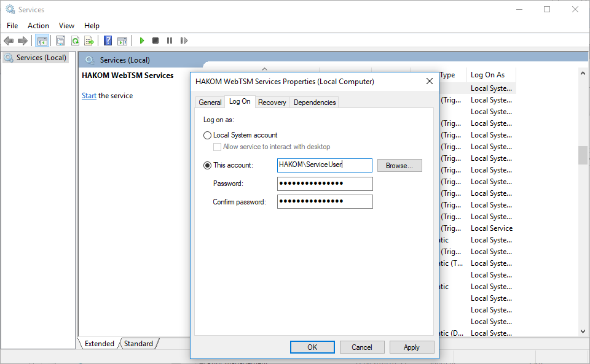The height and width of the screenshot is (364, 590).
Task: Open Help using the question mark icon
Action: pos(108,41)
